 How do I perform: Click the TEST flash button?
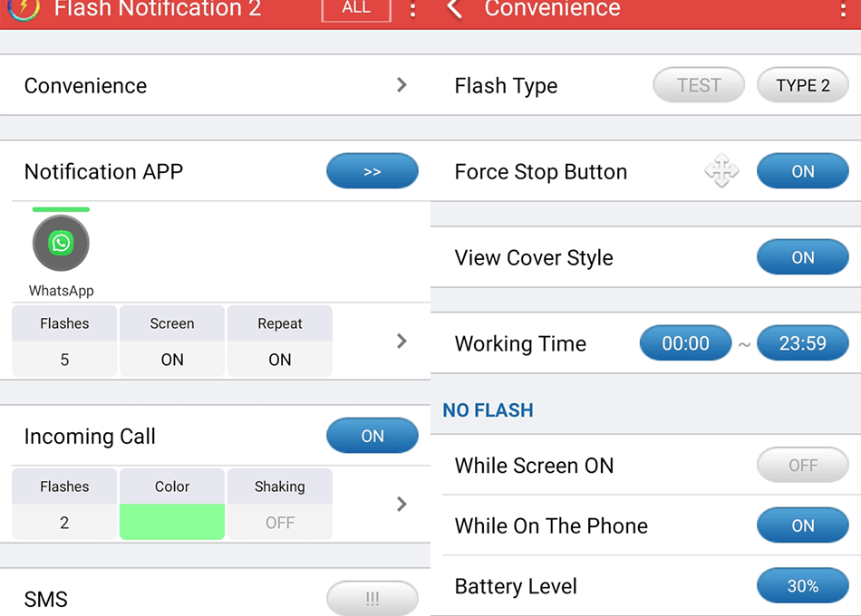(x=699, y=85)
